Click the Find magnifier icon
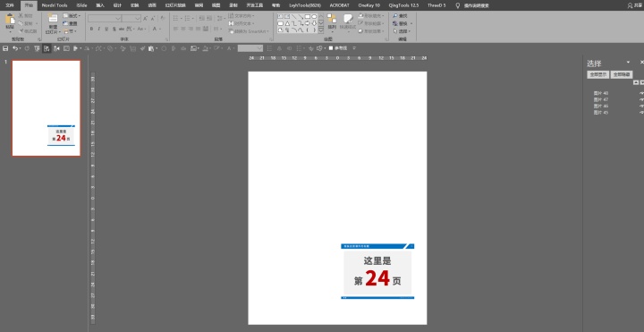 (395, 15)
